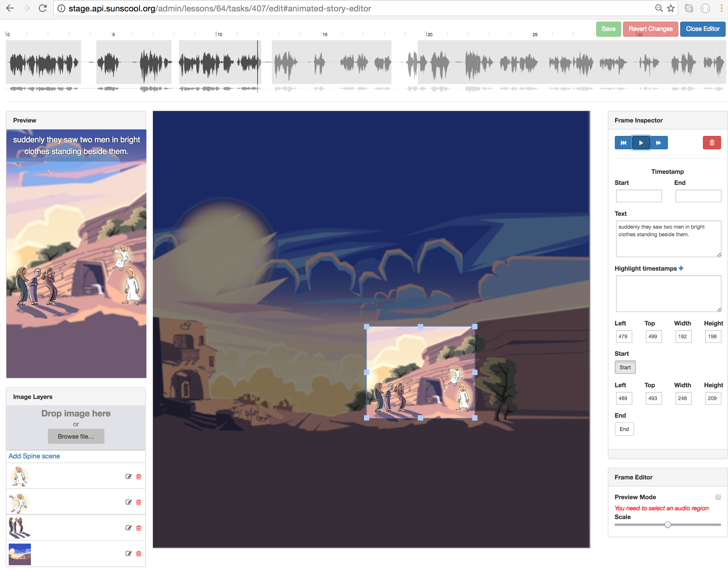Edit the first angel image layer
The image size is (728, 571).
coord(128,477)
